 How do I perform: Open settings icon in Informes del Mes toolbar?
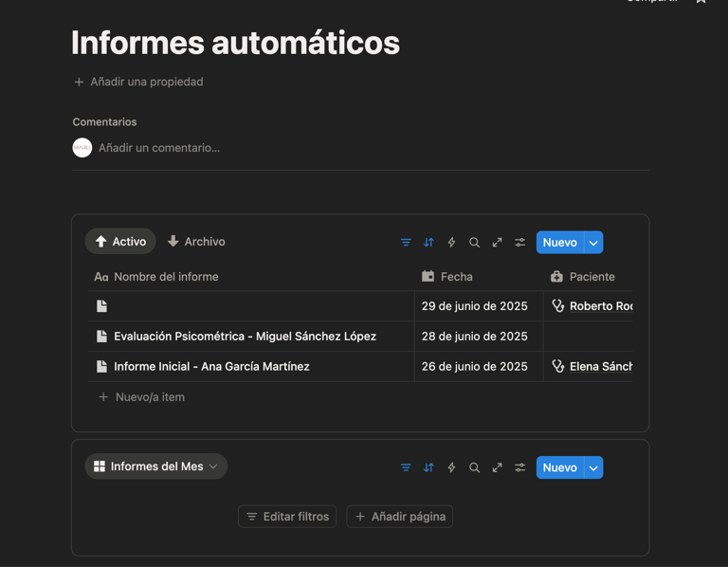(519, 467)
